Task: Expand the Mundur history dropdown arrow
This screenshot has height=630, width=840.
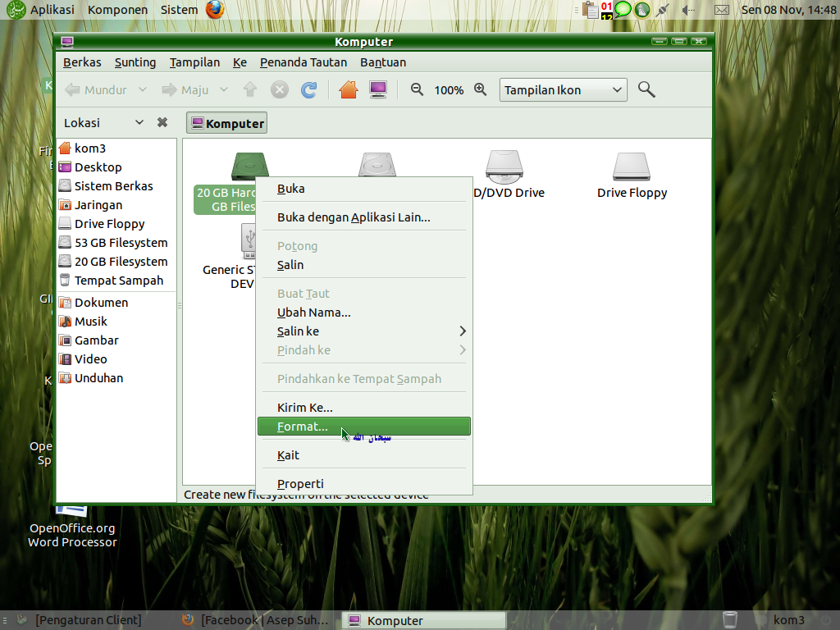Action: pyautogui.click(x=143, y=89)
